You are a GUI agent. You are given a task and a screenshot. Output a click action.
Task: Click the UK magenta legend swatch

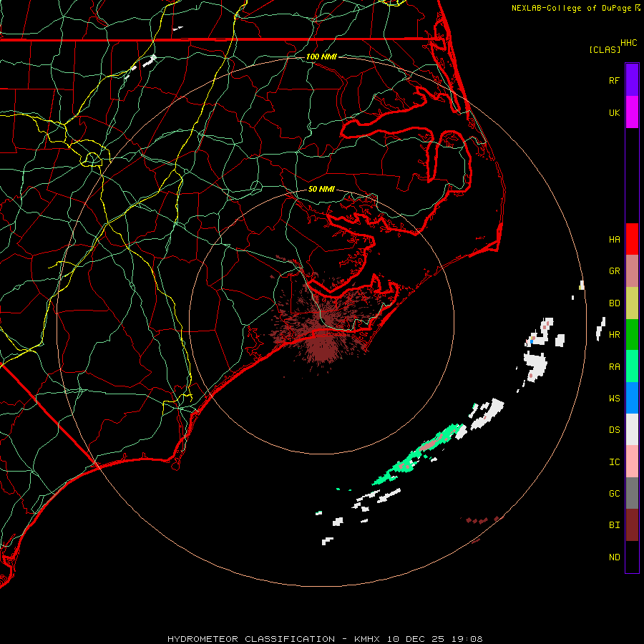(632, 112)
